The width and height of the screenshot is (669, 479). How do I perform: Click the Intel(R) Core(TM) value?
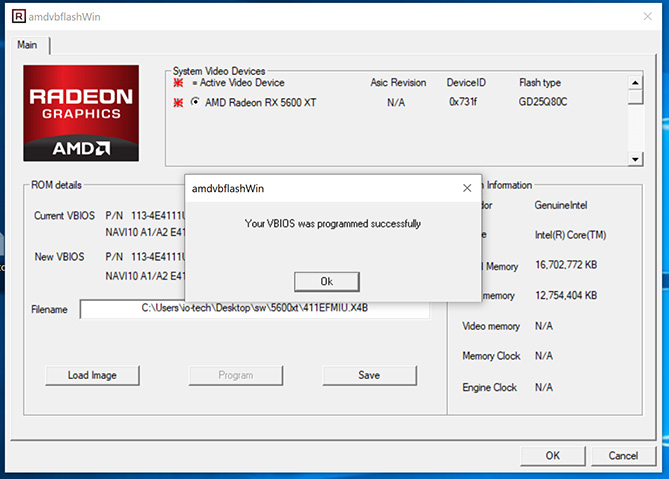pyautogui.click(x=570, y=235)
